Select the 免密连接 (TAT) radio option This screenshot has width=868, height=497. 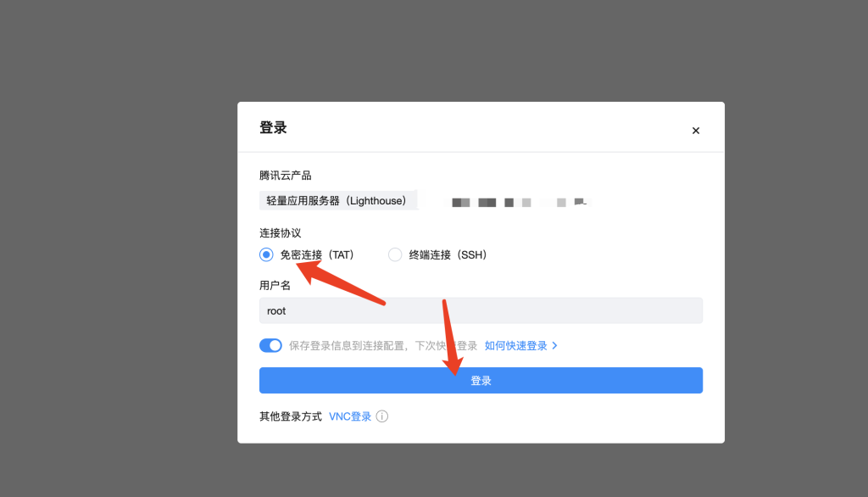[x=266, y=255]
